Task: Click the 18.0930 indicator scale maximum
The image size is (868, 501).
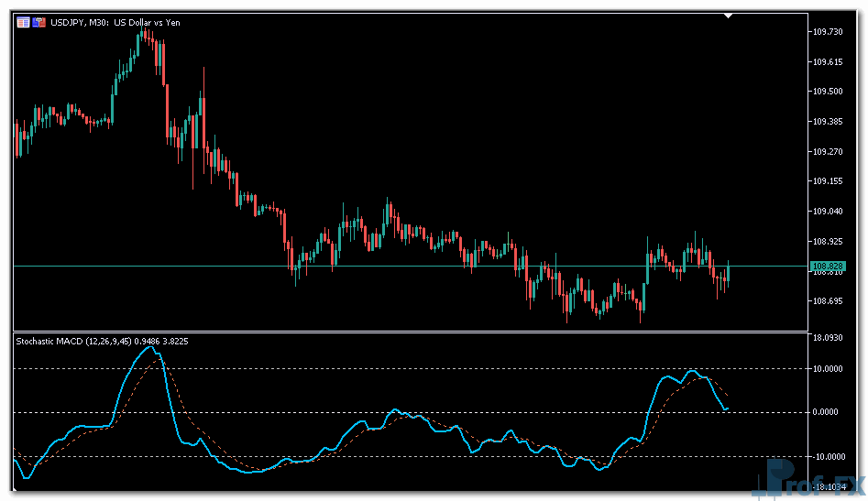Action: [827, 338]
